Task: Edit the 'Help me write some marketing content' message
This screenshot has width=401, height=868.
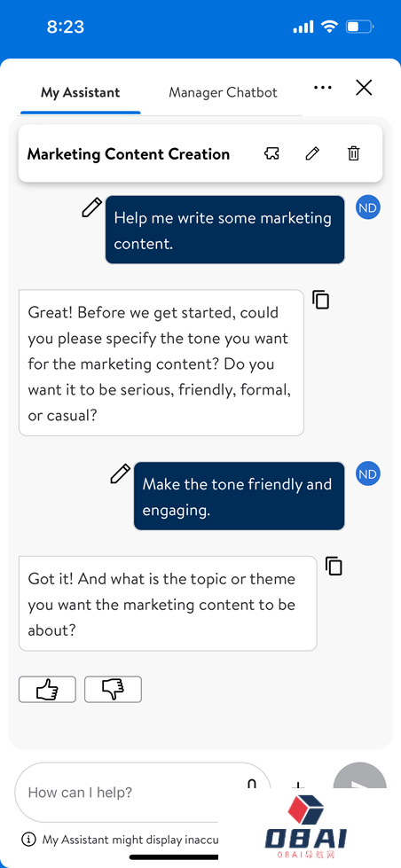Action: [92, 207]
